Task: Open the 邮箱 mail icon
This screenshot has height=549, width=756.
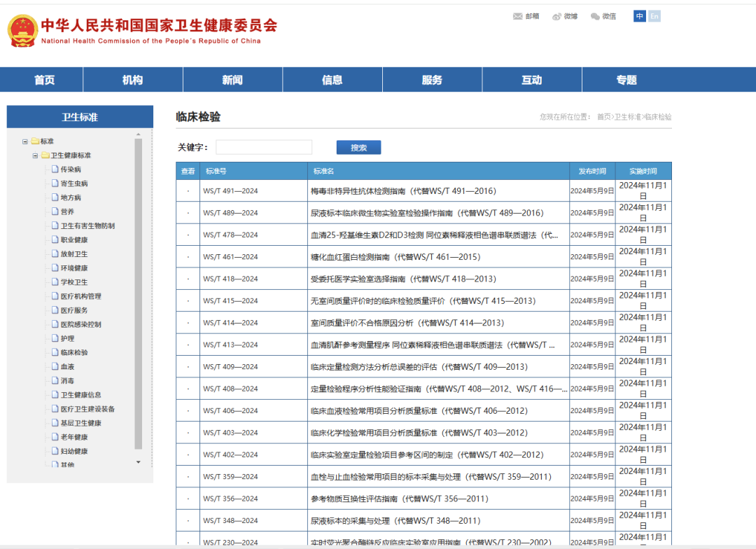Action: click(x=518, y=16)
